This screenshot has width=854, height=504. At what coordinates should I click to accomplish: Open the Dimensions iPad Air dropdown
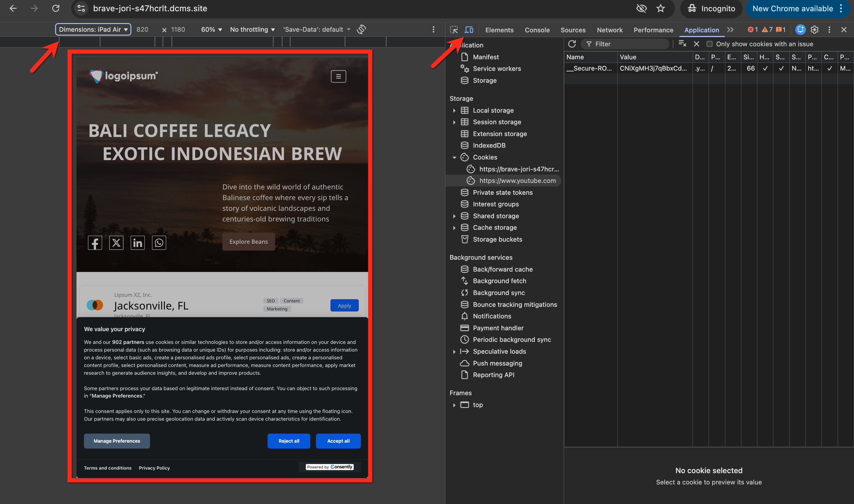tap(93, 30)
